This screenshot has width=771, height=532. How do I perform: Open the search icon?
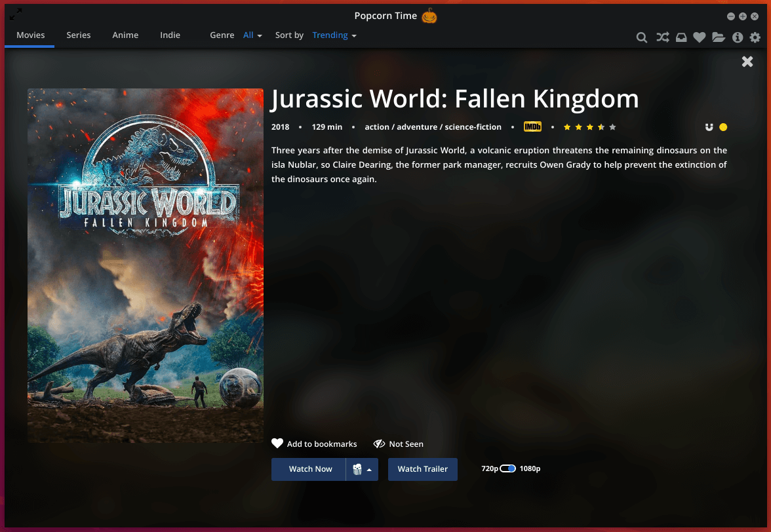pos(641,37)
